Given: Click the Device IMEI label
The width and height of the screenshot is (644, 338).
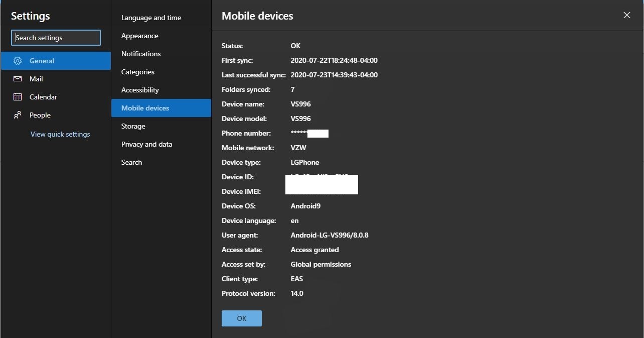Looking at the screenshot, I should pos(241,191).
